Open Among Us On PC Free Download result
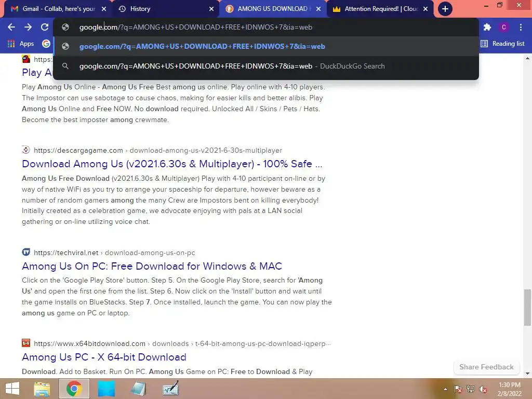Image resolution: width=532 pixels, height=399 pixels. (x=152, y=266)
